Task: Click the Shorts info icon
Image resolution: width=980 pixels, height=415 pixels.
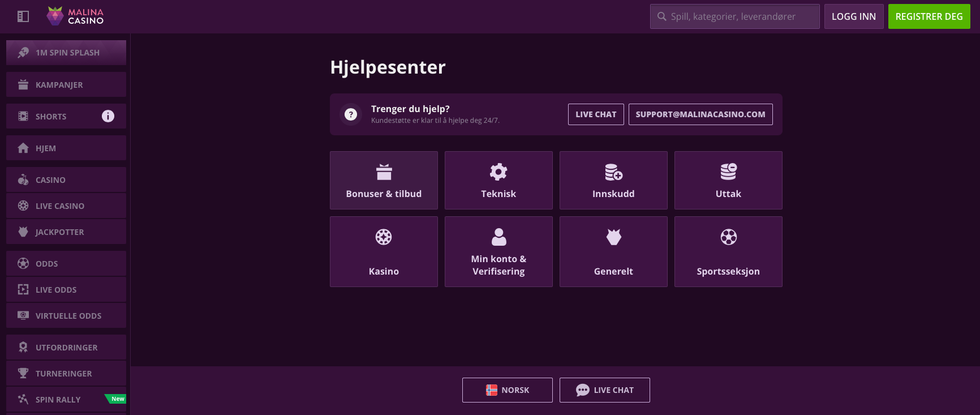Action: coord(108,116)
